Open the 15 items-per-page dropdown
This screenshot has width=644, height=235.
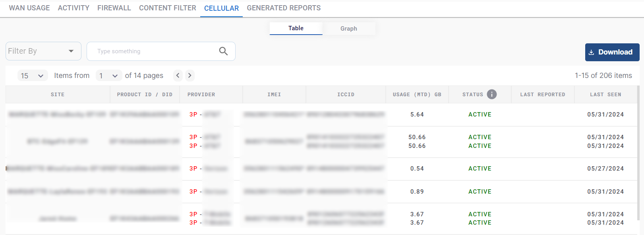[x=33, y=76]
